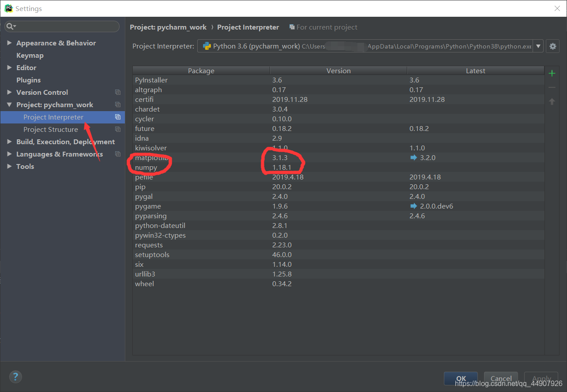Viewport: 567px width, 392px height.
Task: Expand the Version Control section
Action: (9, 92)
